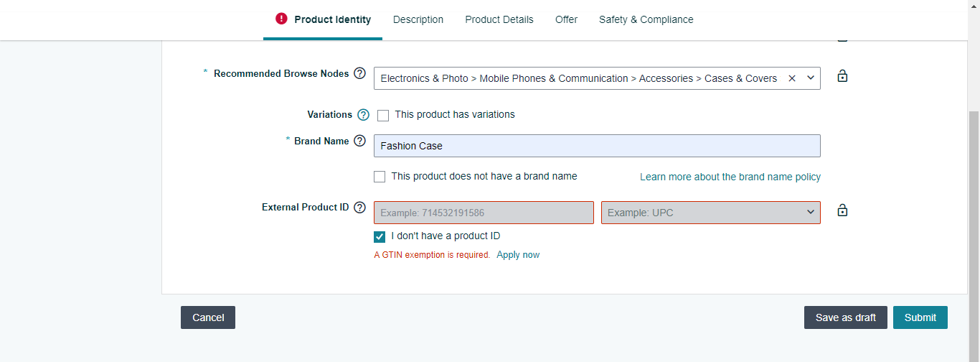Click the Submit button
The image size is (980, 362).
[x=920, y=317]
